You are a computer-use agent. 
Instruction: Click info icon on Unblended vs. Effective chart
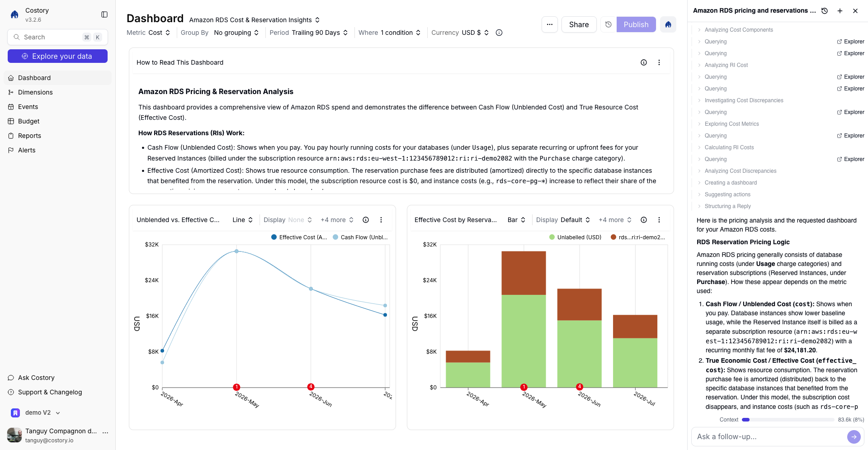click(366, 220)
